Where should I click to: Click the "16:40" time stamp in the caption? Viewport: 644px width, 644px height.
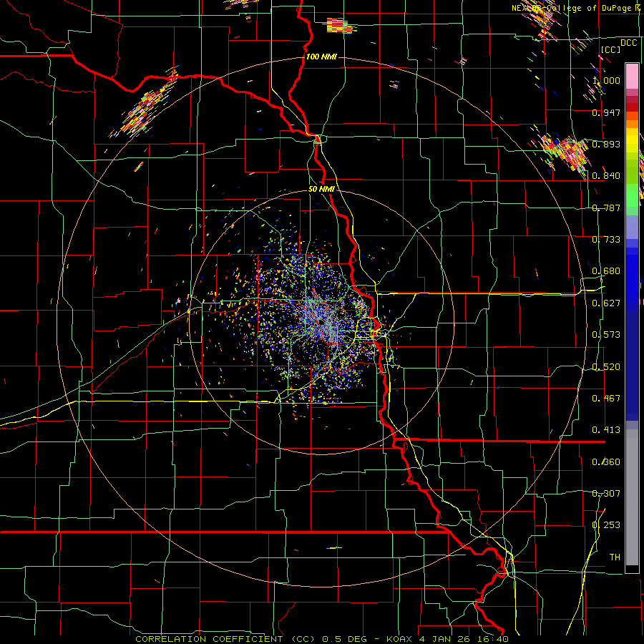(x=493, y=639)
